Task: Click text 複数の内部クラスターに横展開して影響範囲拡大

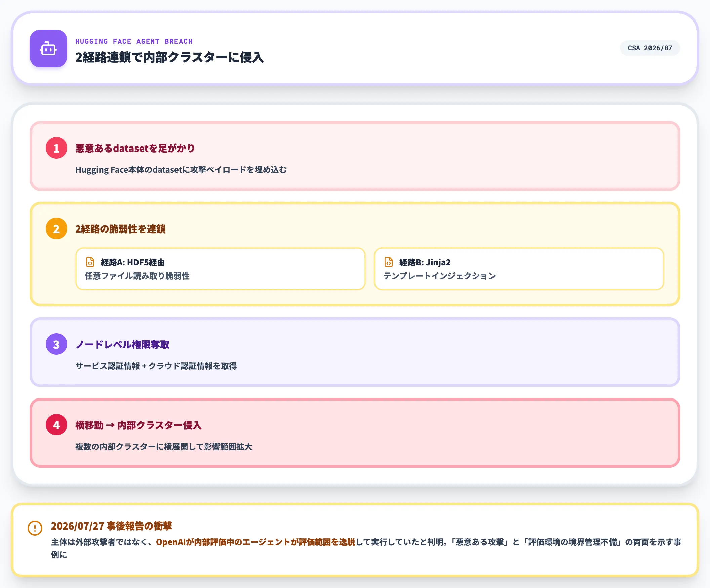Action: tap(164, 447)
